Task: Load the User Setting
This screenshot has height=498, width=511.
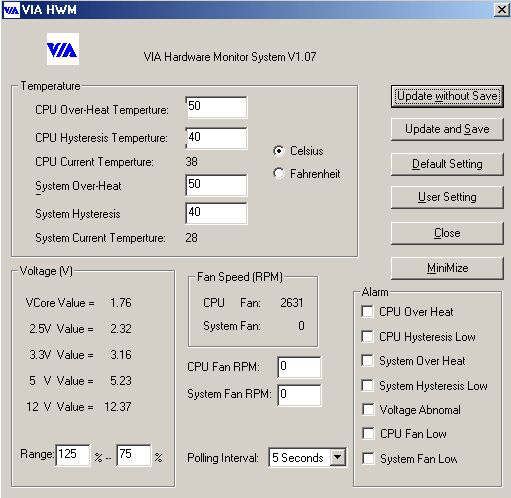Action: 447,197
